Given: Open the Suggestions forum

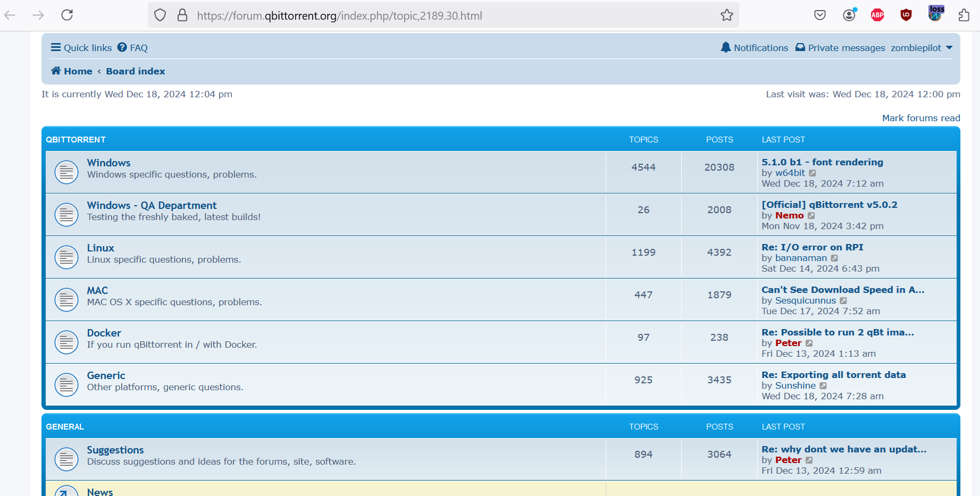Looking at the screenshot, I should (x=115, y=450).
